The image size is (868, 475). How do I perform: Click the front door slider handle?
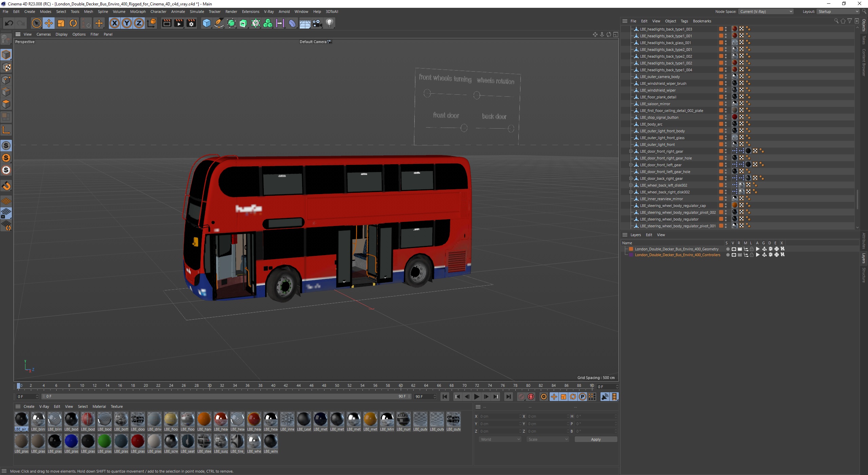coord(464,128)
